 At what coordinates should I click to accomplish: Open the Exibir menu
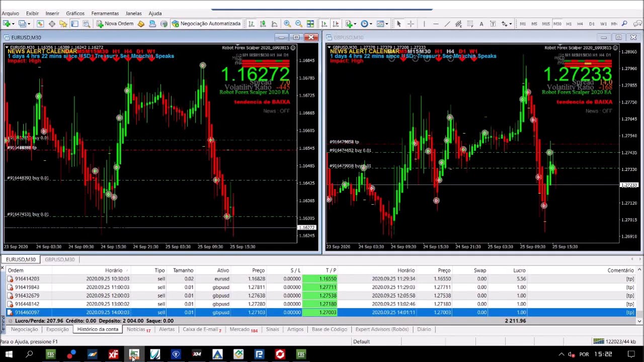[x=32, y=13]
